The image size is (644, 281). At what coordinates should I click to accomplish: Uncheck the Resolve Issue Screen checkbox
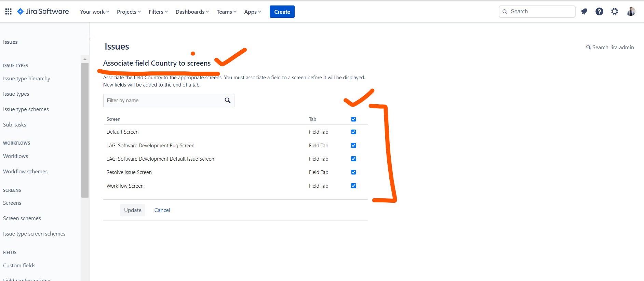point(353,172)
